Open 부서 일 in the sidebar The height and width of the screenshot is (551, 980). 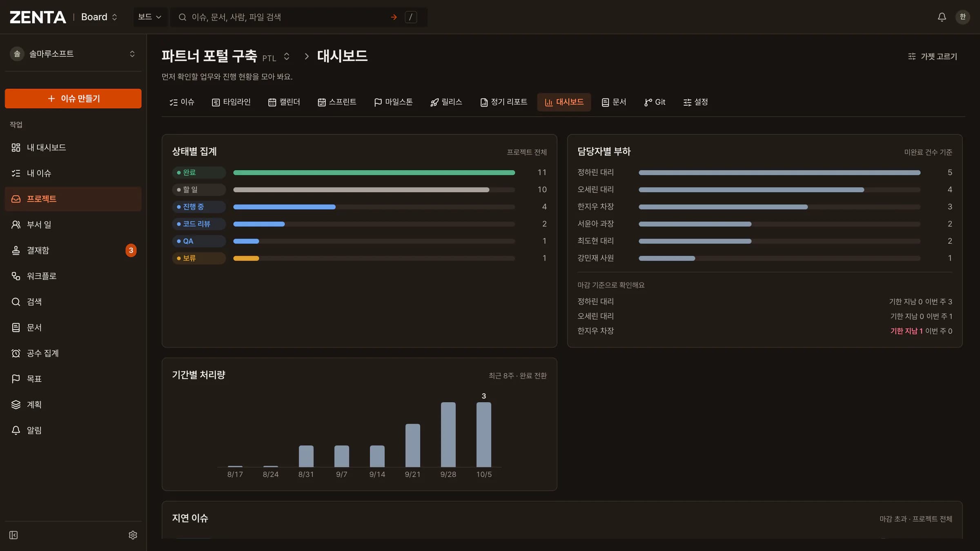pyautogui.click(x=73, y=224)
